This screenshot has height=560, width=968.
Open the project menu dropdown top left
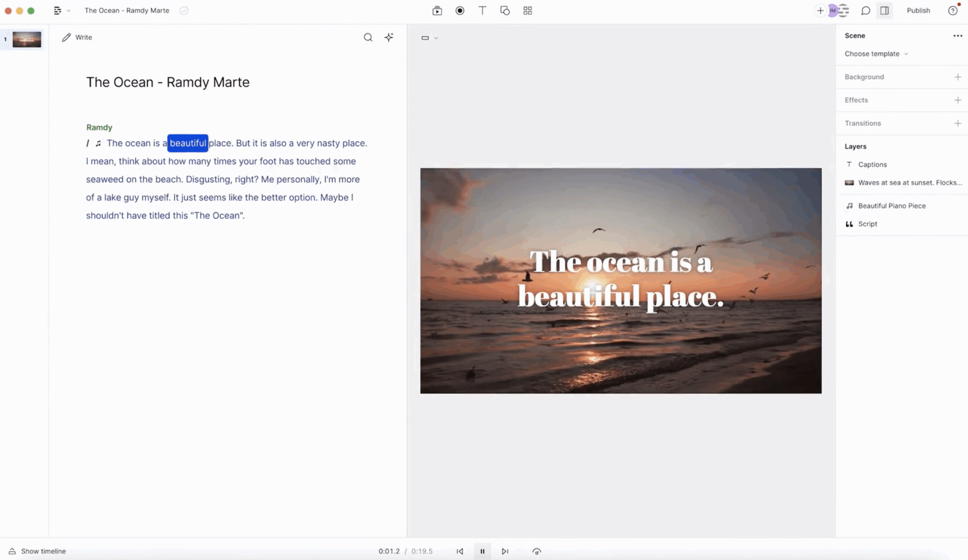(x=62, y=11)
